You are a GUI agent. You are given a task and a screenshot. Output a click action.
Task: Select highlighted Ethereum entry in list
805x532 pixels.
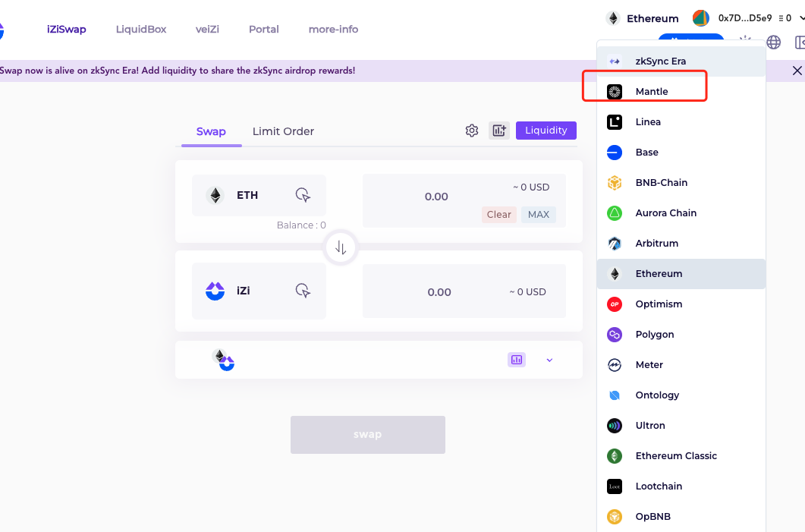coord(681,274)
